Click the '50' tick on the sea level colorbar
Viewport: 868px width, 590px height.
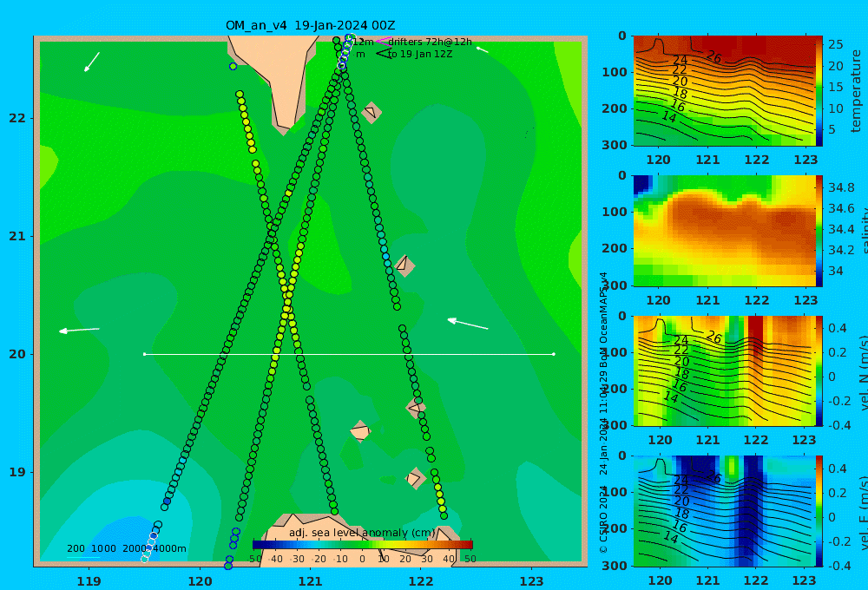click(470, 559)
